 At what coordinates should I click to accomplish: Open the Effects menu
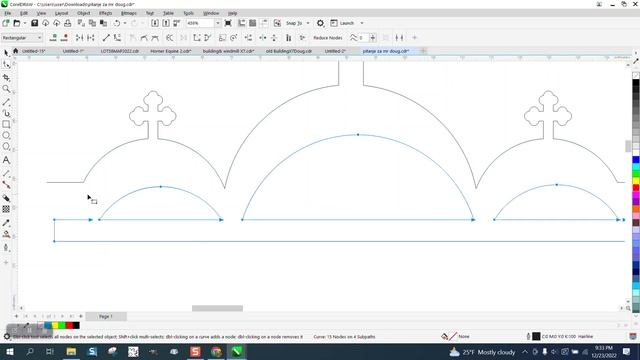[105, 13]
